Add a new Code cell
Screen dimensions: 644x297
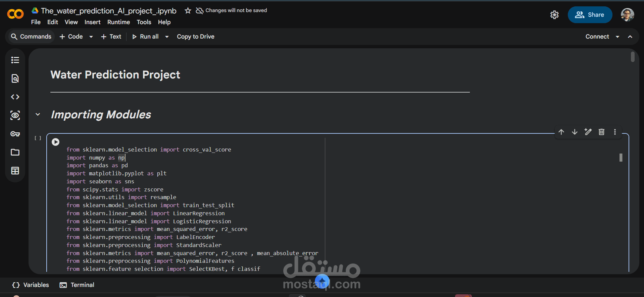coord(71,37)
